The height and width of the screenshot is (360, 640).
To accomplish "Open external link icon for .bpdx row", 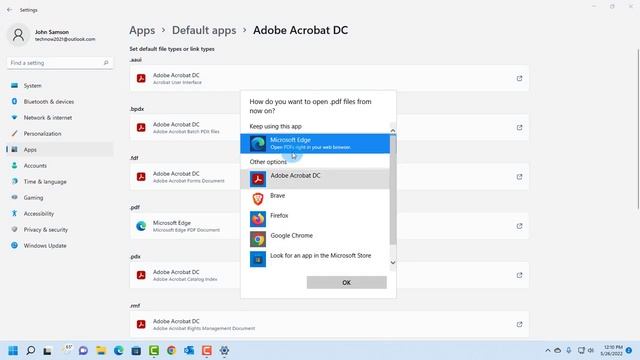I will coord(519,127).
